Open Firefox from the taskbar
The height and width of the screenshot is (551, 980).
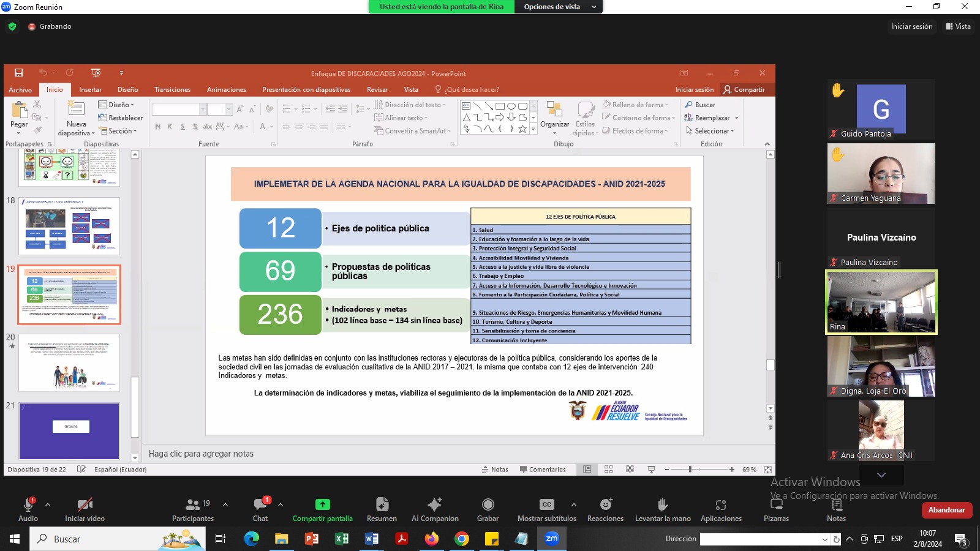(432, 539)
